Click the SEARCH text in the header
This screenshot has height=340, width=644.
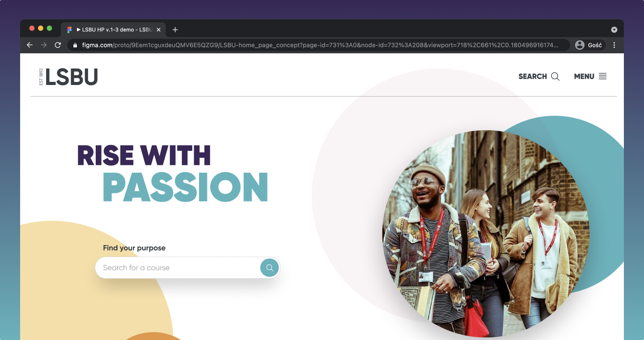(532, 76)
